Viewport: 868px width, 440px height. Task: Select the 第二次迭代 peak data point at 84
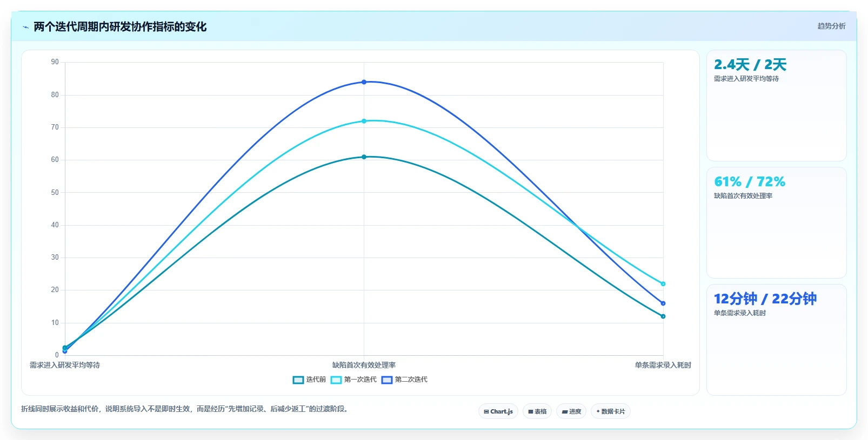tap(364, 82)
